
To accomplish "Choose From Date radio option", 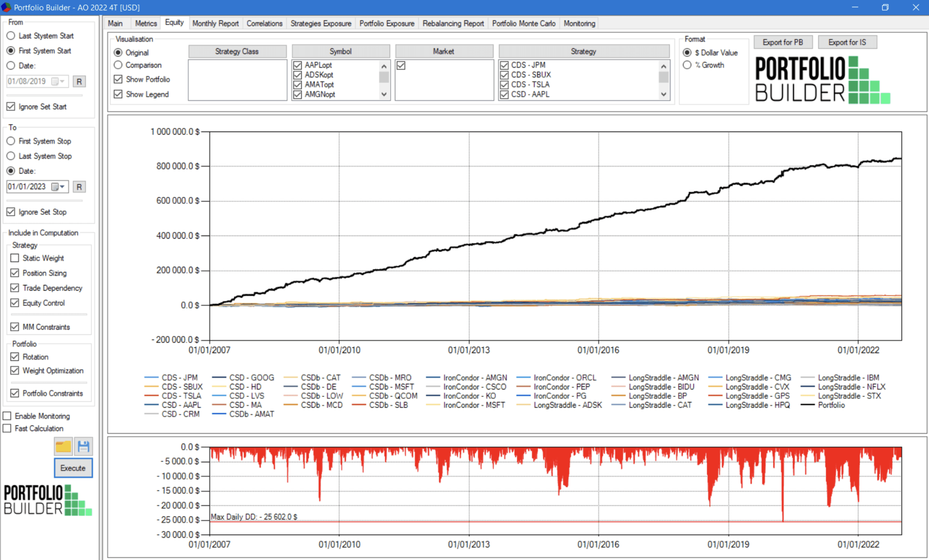I will click(x=11, y=66).
